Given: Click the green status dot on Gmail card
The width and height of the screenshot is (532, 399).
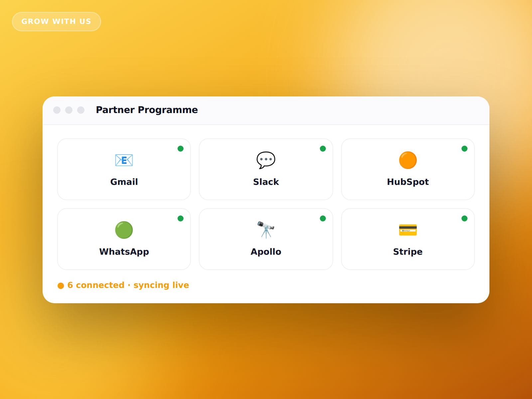Looking at the screenshot, I should 181,149.
